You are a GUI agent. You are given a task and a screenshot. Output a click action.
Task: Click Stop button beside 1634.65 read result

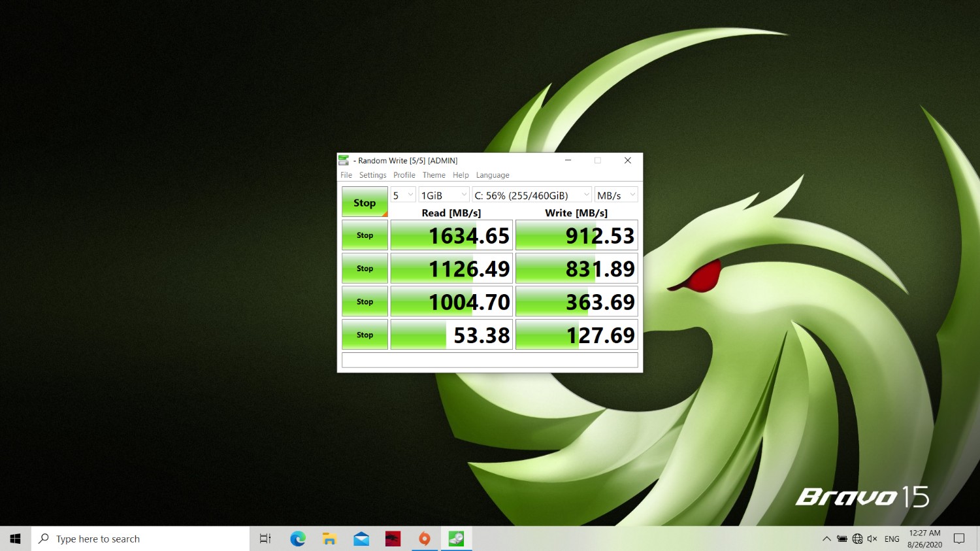click(x=365, y=235)
